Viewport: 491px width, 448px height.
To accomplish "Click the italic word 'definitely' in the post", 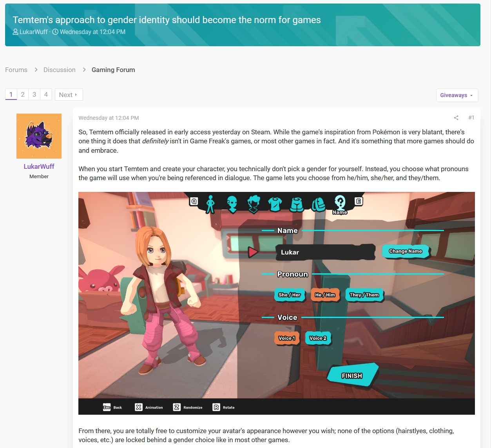I will [x=155, y=141].
